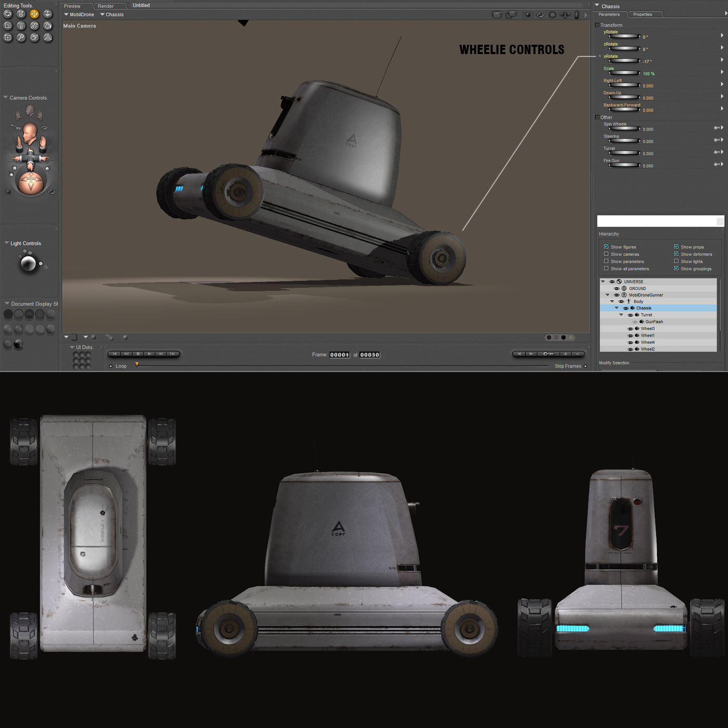This screenshot has width=728, height=728.
Task: Hide the Chassis item via eye icon
Action: point(626,308)
